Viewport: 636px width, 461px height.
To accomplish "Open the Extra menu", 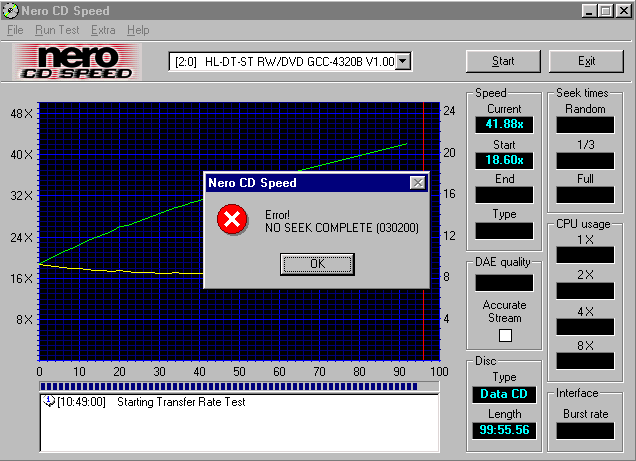I will (103, 30).
